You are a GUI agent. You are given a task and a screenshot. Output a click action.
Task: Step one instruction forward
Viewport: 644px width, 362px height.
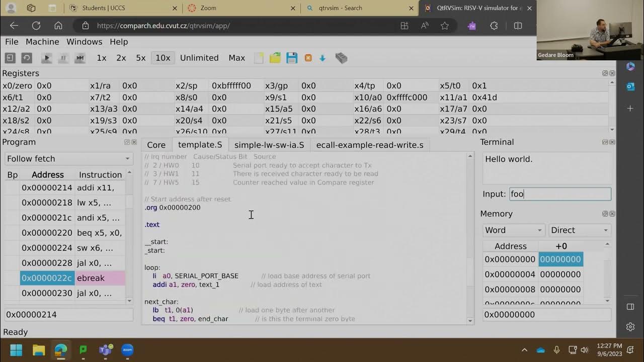coord(80,58)
